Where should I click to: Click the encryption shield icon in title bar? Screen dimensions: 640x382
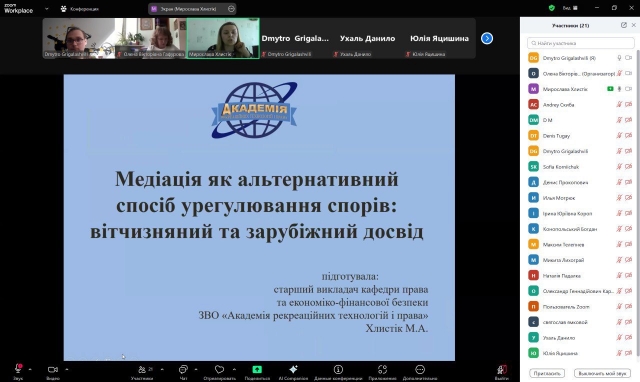coord(552,8)
